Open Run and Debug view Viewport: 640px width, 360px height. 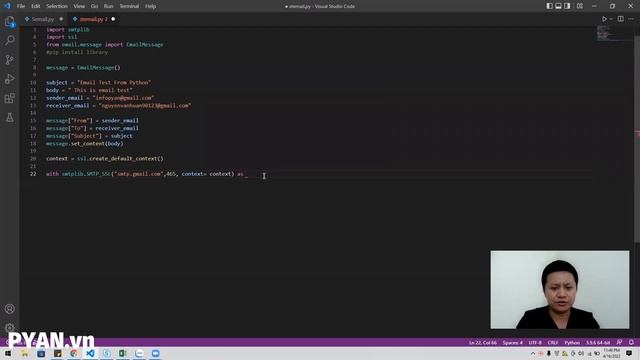(x=10, y=79)
